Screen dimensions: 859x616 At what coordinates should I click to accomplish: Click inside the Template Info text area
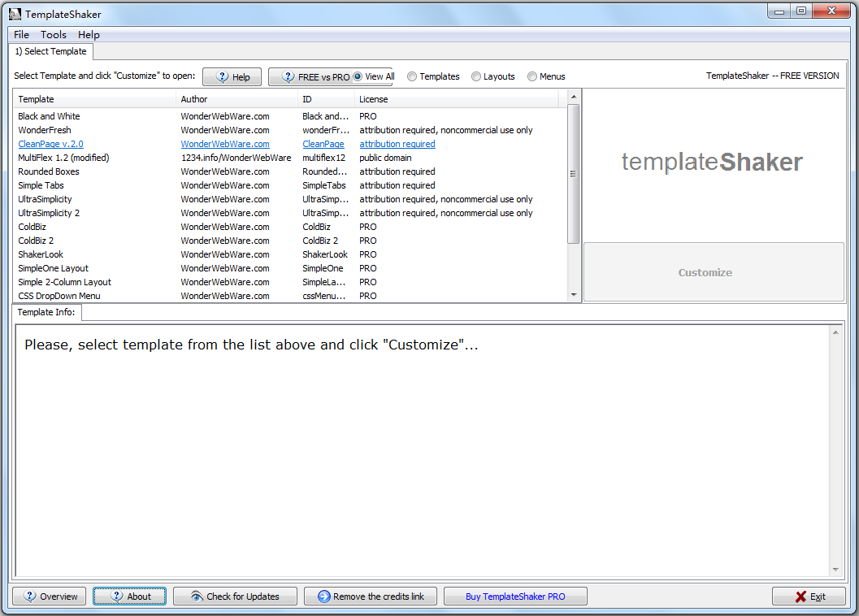pos(422,450)
